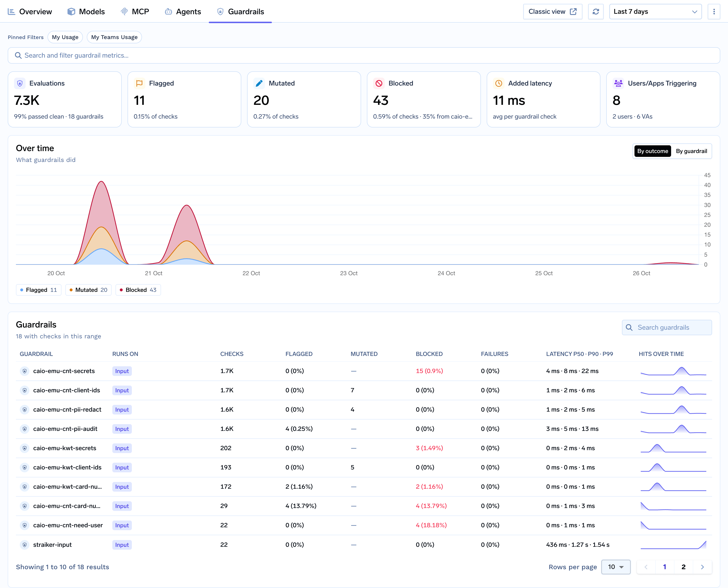Open the Rows per page dropdown
The width and height of the screenshot is (728, 588).
615,567
